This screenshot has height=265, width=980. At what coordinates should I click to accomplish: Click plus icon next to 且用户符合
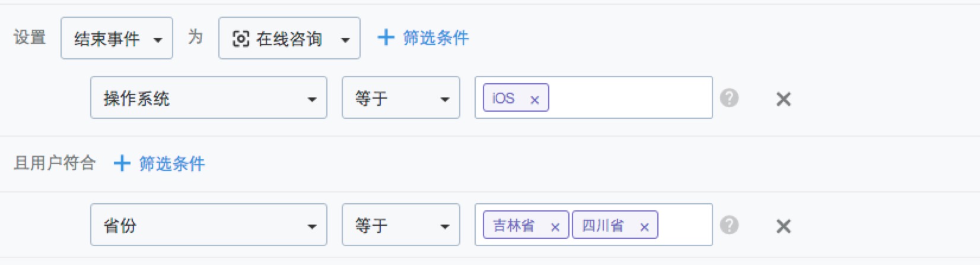[122, 163]
